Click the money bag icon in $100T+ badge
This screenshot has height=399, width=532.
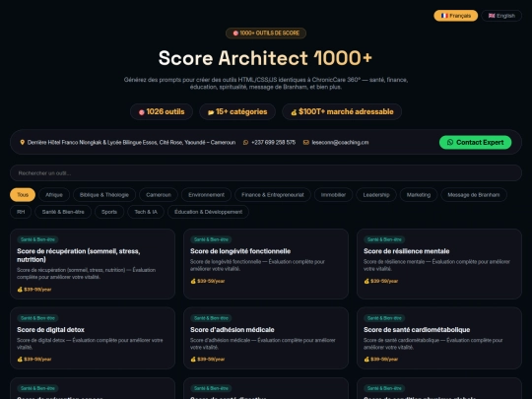pyautogui.click(x=294, y=112)
